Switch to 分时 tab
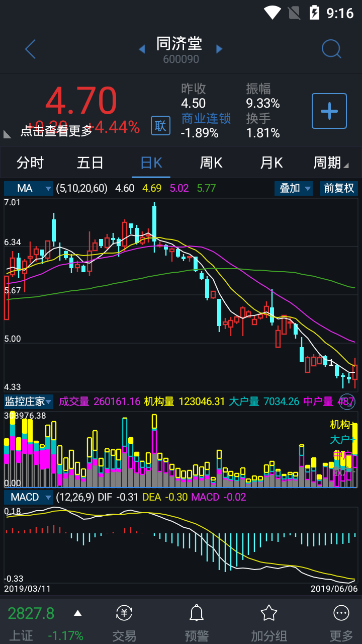Image resolution: width=362 pixels, height=644 pixels. click(x=30, y=163)
